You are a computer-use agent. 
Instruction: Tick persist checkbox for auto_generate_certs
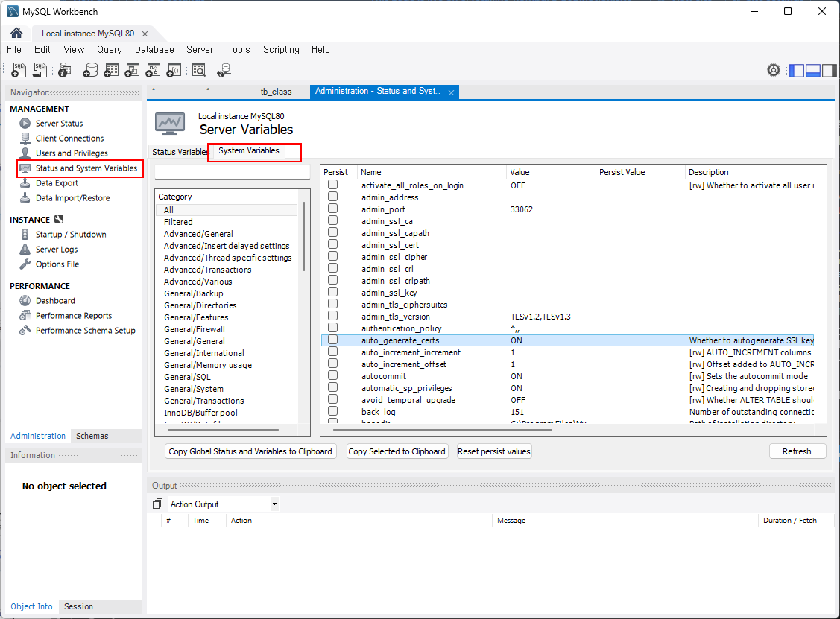[332, 340]
